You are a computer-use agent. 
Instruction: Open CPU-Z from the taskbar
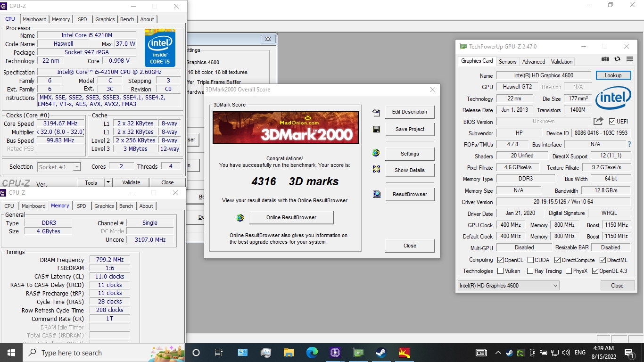pyautogui.click(x=335, y=353)
